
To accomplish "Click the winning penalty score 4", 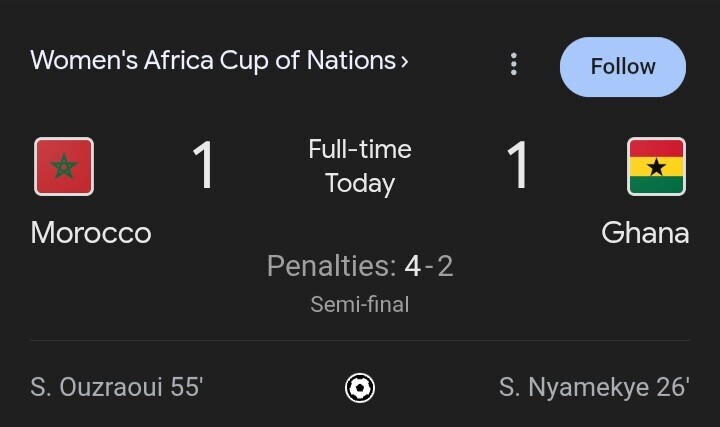I will pos(413,266).
